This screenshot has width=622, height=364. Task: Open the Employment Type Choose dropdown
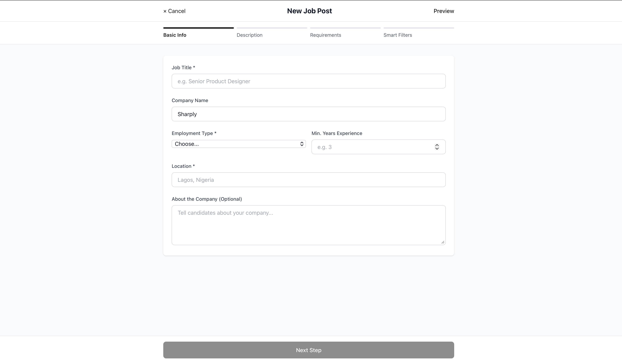pyautogui.click(x=238, y=144)
